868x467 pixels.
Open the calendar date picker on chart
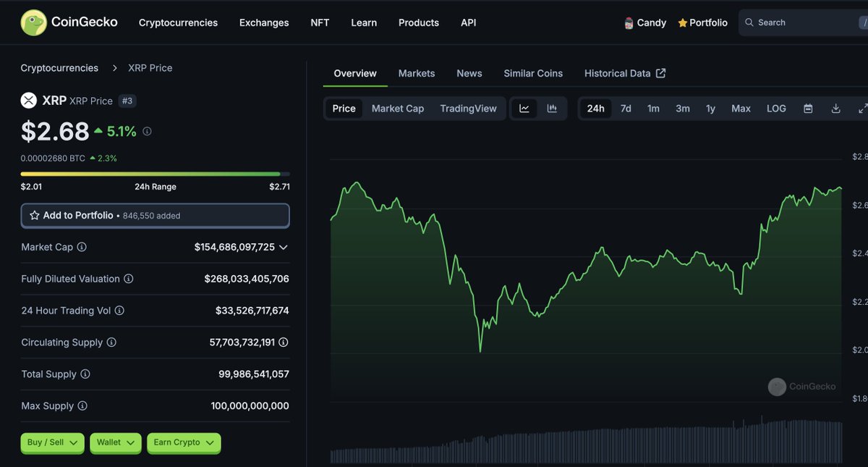[x=808, y=108]
